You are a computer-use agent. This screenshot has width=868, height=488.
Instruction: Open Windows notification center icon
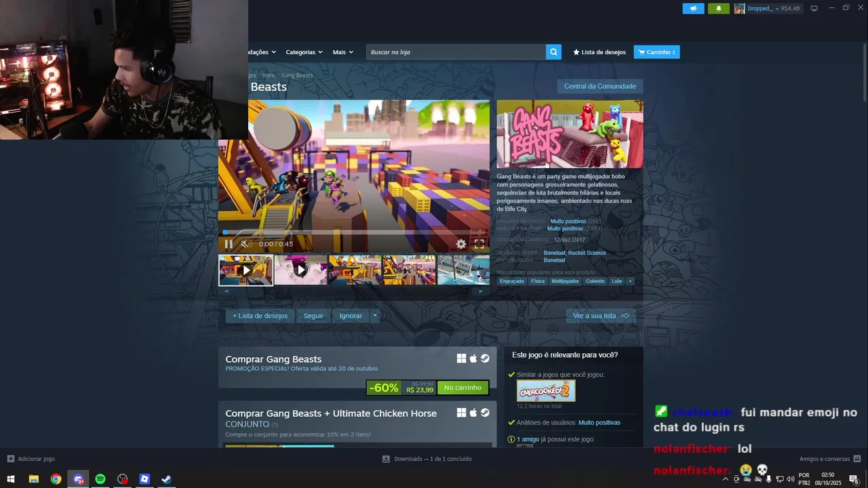[854, 479]
